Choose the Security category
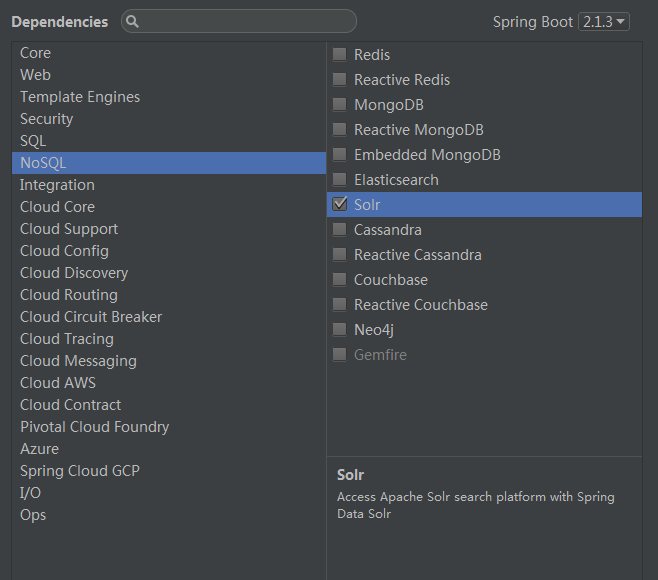 (46, 119)
